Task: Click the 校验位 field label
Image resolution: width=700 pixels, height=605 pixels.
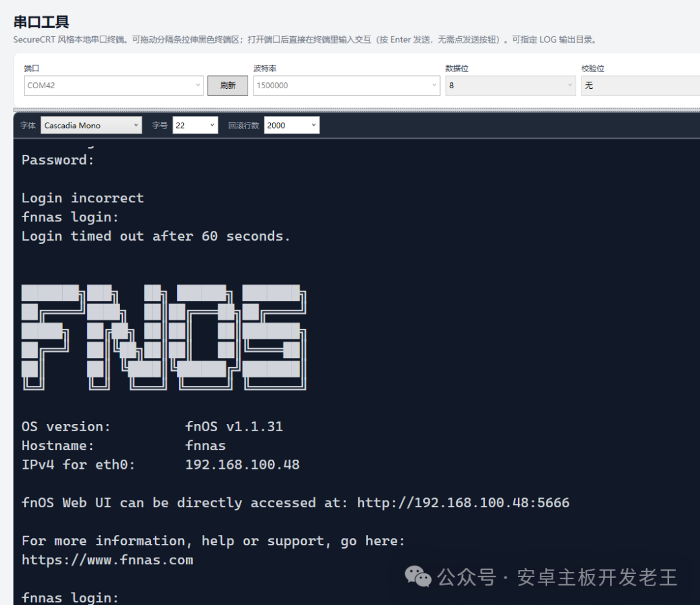Action: pyautogui.click(x=593, y=68)
